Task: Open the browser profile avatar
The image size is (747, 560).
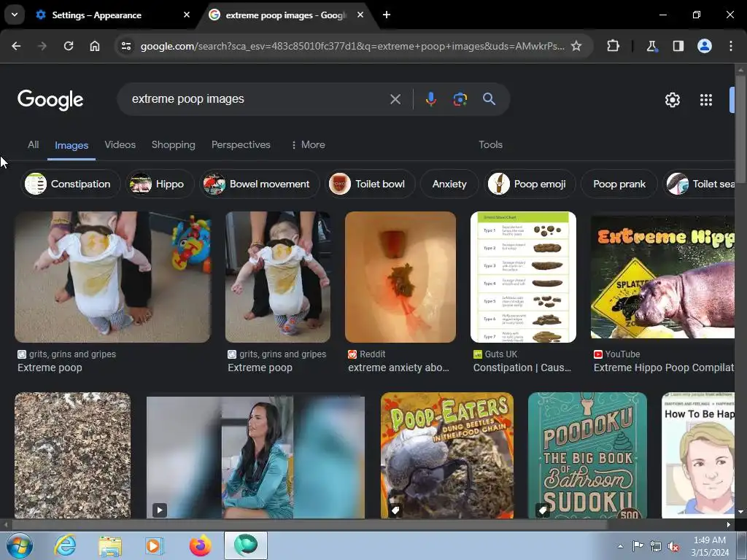Action: click(704, 46)
